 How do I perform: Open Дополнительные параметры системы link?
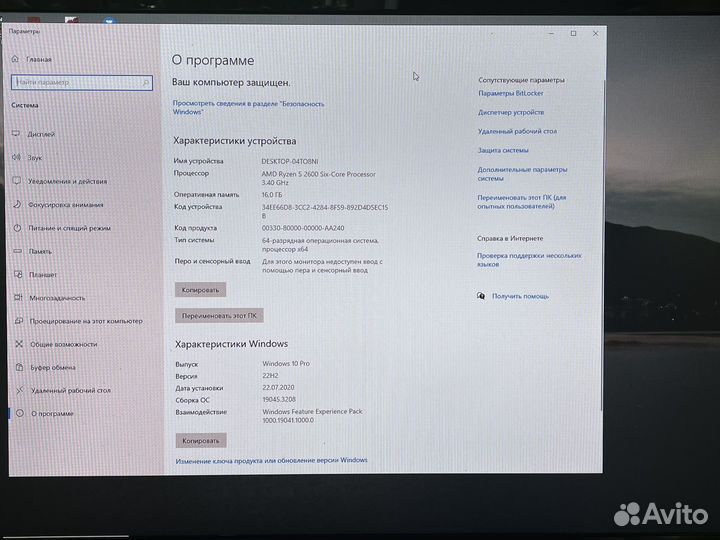pos(522,174)
